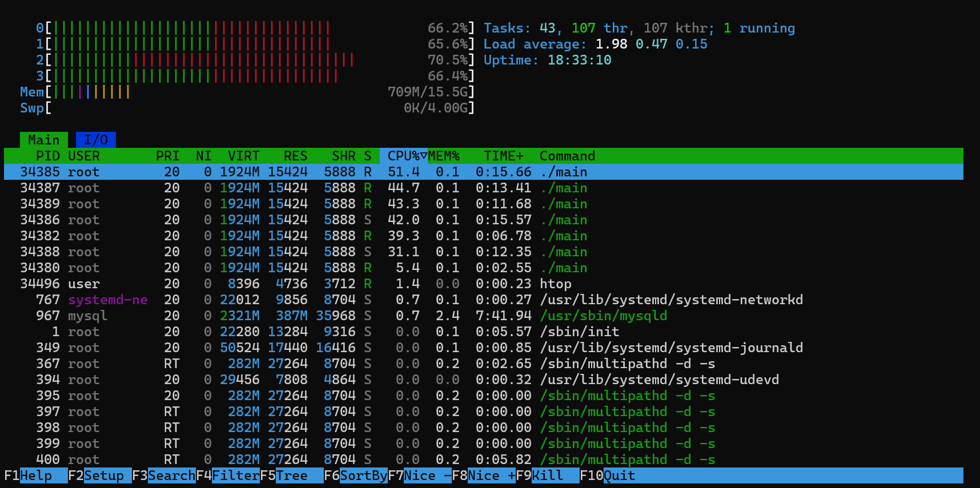980x488 pixels.
Task: Click the Swp usage meter
Action: tap(247, 108)
